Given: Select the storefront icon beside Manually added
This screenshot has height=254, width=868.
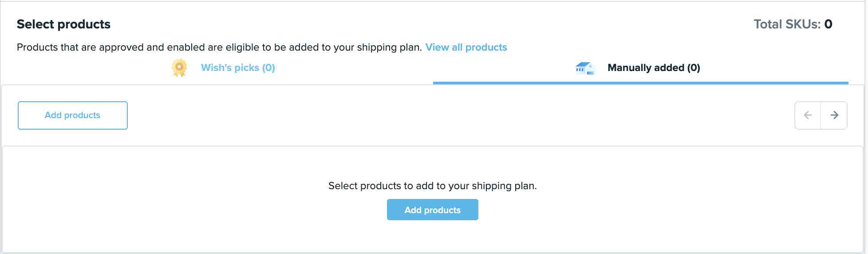Looking at the screenshot, I should 584,68.
